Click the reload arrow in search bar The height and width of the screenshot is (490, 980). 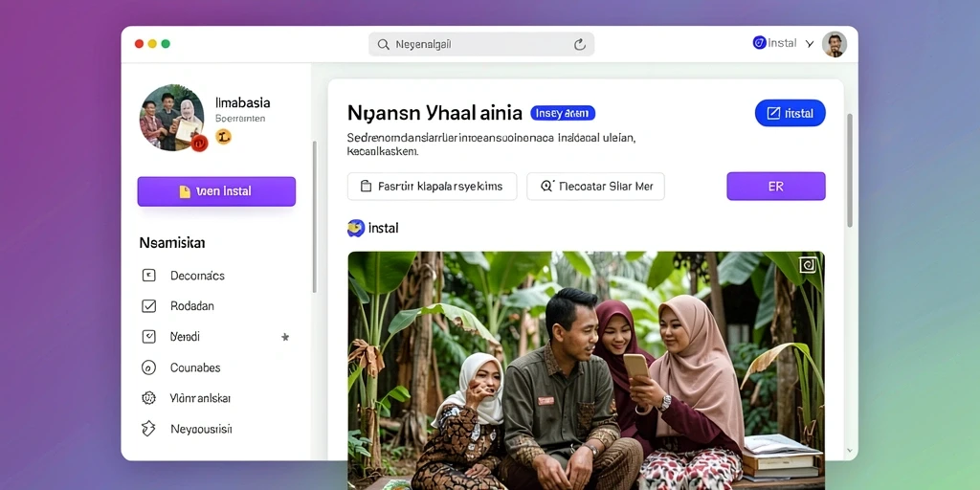pyautogui.click(x=579, y=44)
